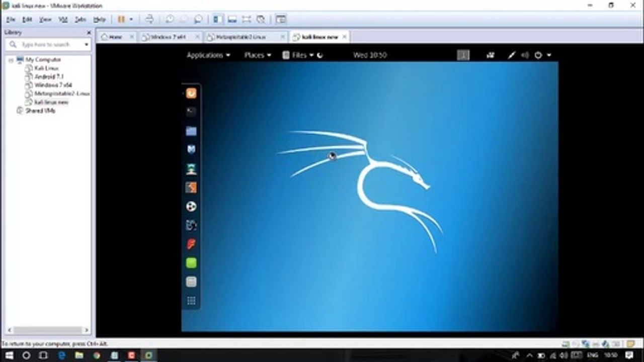Click the Pause VM toolbar button

tap(121, 19)
